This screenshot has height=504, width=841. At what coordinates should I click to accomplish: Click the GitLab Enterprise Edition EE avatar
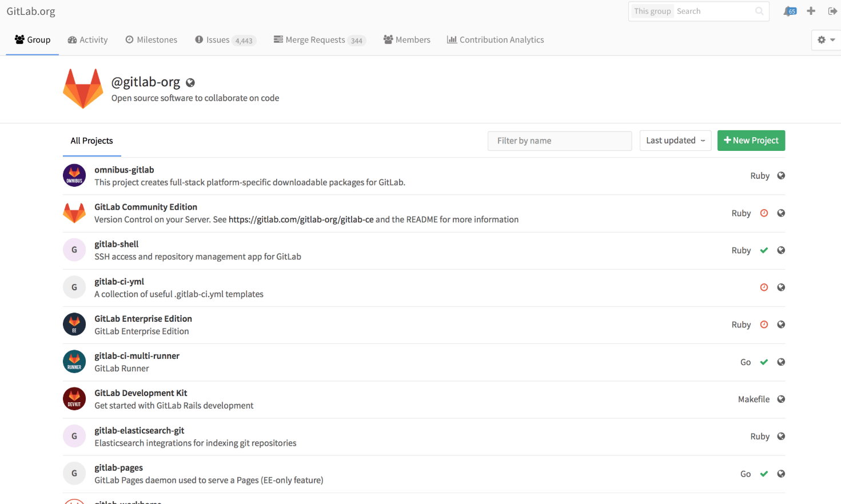point(74,324)
